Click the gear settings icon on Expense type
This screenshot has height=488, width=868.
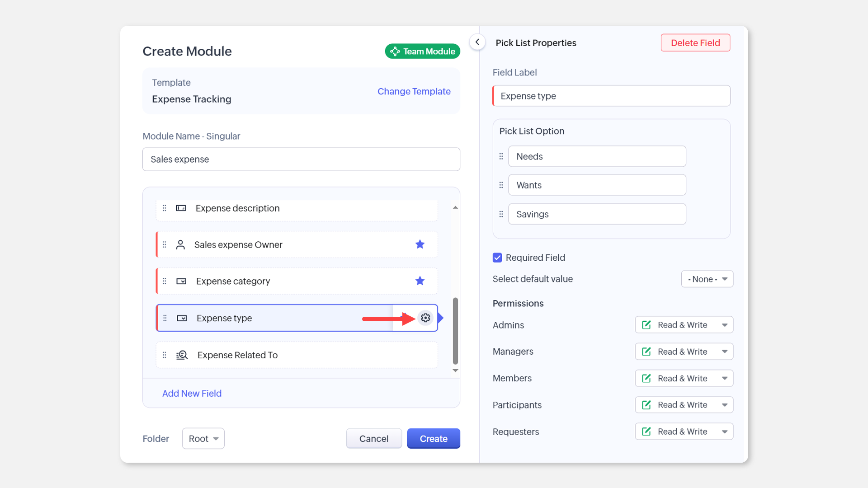pyautogui.click(x=425, y=318)
